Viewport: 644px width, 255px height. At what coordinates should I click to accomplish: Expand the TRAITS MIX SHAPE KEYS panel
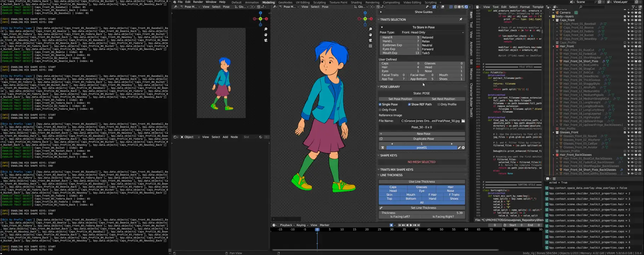click(x=379, y=170)
